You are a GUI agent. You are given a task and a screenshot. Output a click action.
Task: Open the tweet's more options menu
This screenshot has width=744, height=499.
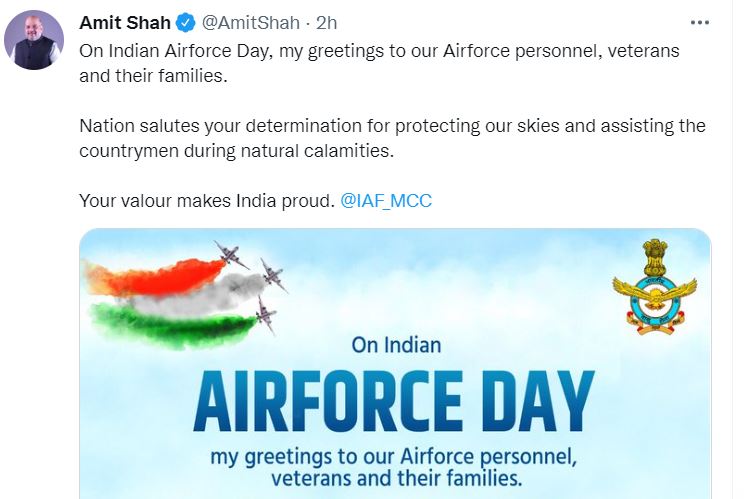(x=702, y=22)
